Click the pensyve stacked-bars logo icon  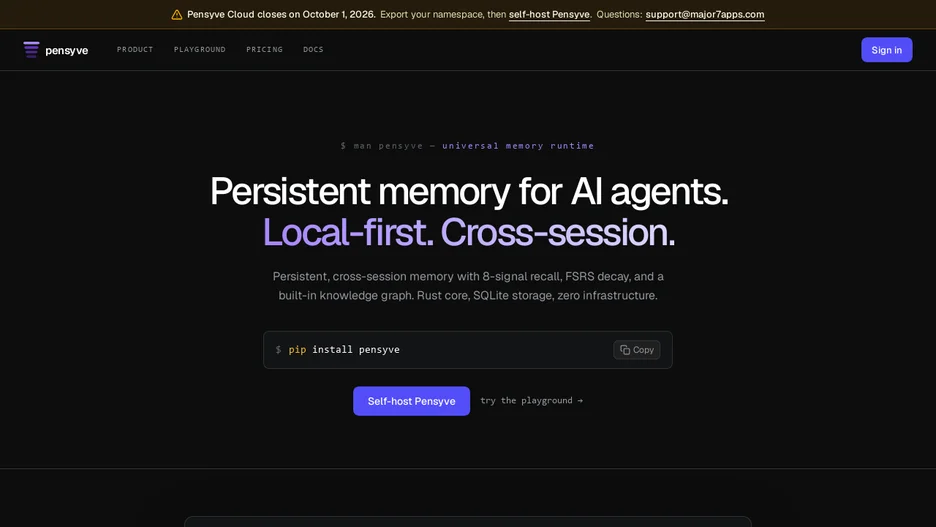[31, 50]
